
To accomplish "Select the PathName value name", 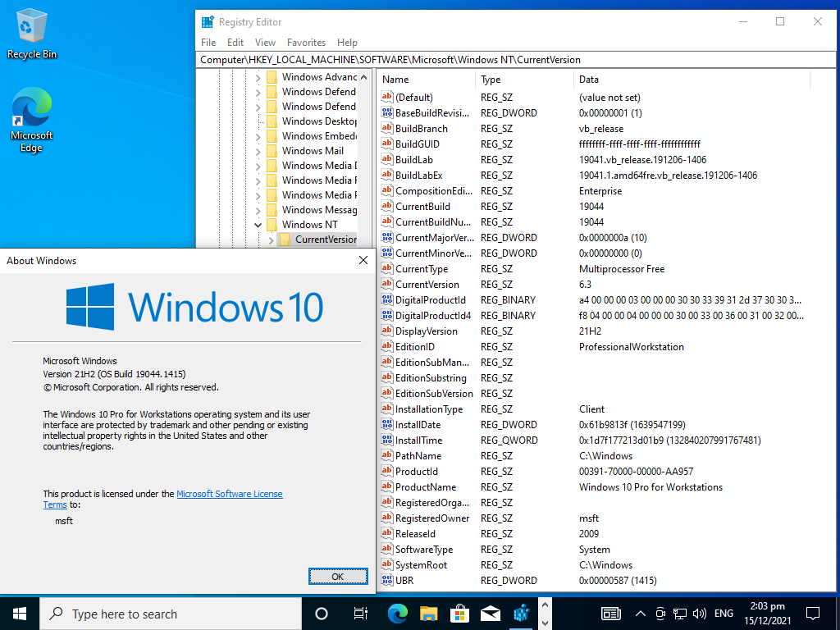I will pos(418,456).
